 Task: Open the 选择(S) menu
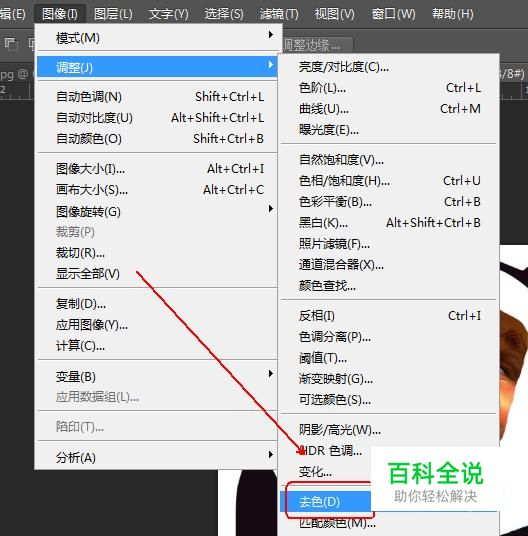pyautogui.click(x=224, y=14)
